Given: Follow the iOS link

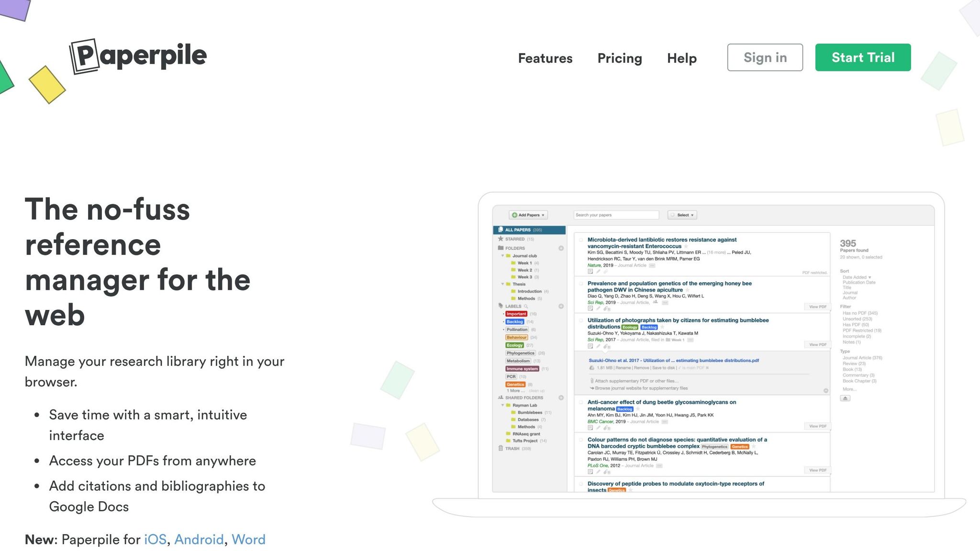Looking at the screenshot, I should click(155, 540).
